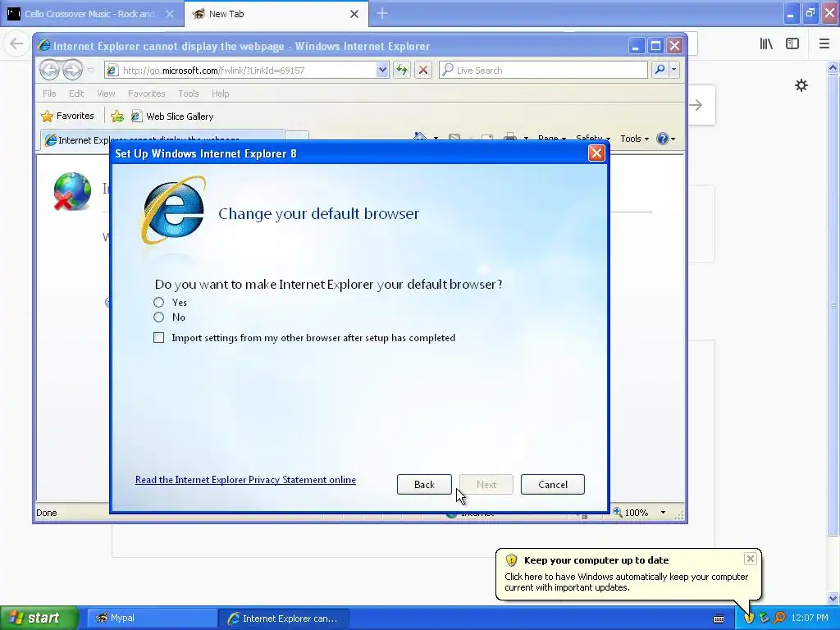Click the magnifier search button in IE
The width and height of the screenshot is (840, 630).
pyautogui.click(x=660, y=70)
